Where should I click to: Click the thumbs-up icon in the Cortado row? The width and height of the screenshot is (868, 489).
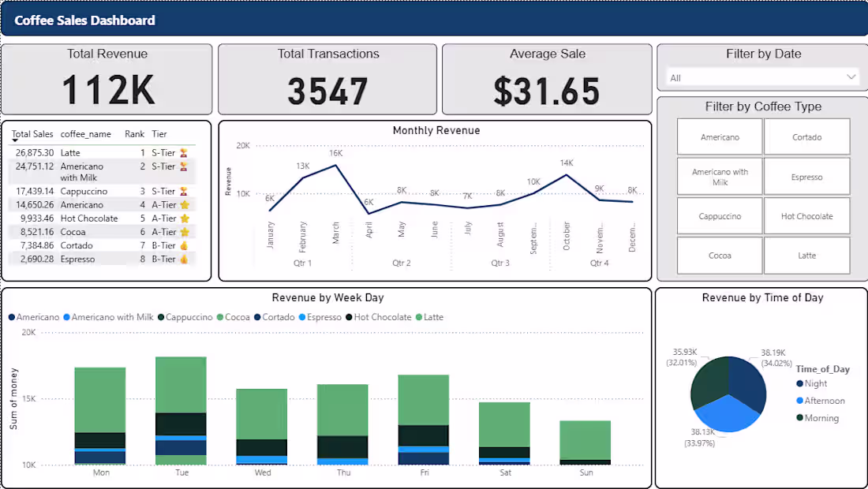pyautogui.click(x=184, y=245)
